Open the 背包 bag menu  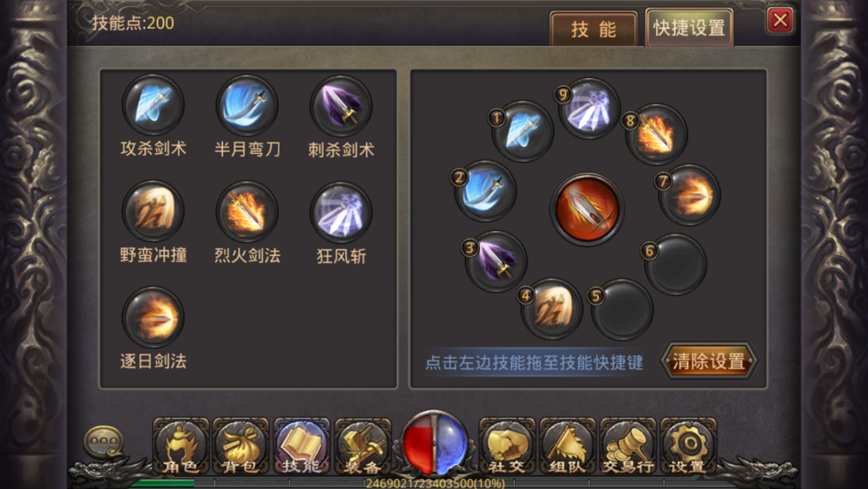pyautogui.click(x=240, y=446)
